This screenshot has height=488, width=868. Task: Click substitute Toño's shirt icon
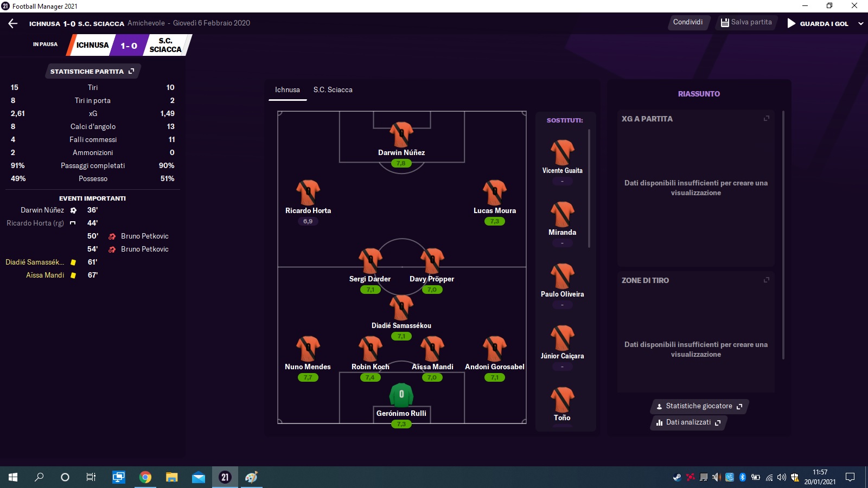coord(563,400)
